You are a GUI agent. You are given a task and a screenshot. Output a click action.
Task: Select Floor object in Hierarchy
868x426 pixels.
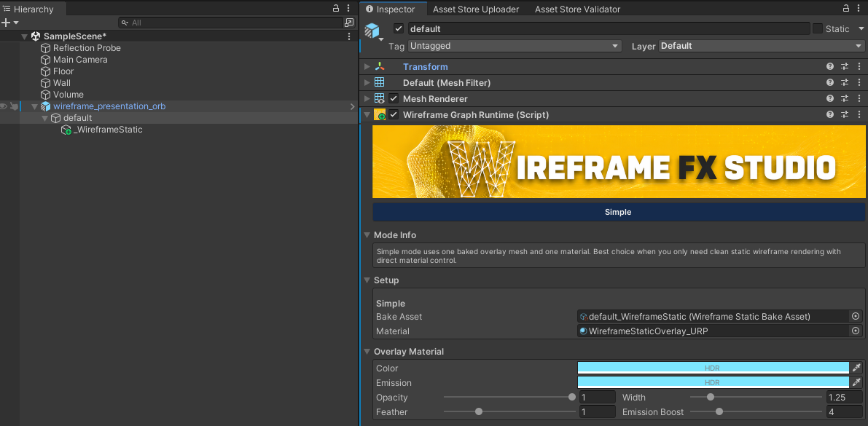click(63, 71)
